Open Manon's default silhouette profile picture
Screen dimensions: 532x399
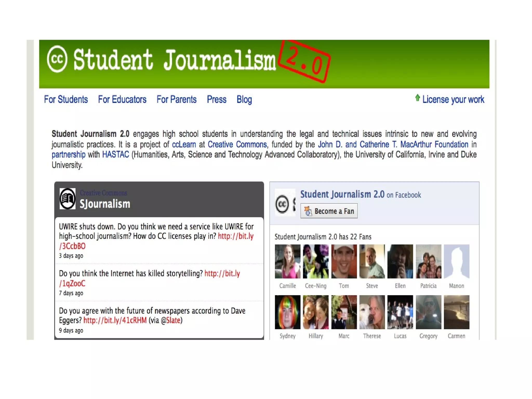tap(456, 261)
